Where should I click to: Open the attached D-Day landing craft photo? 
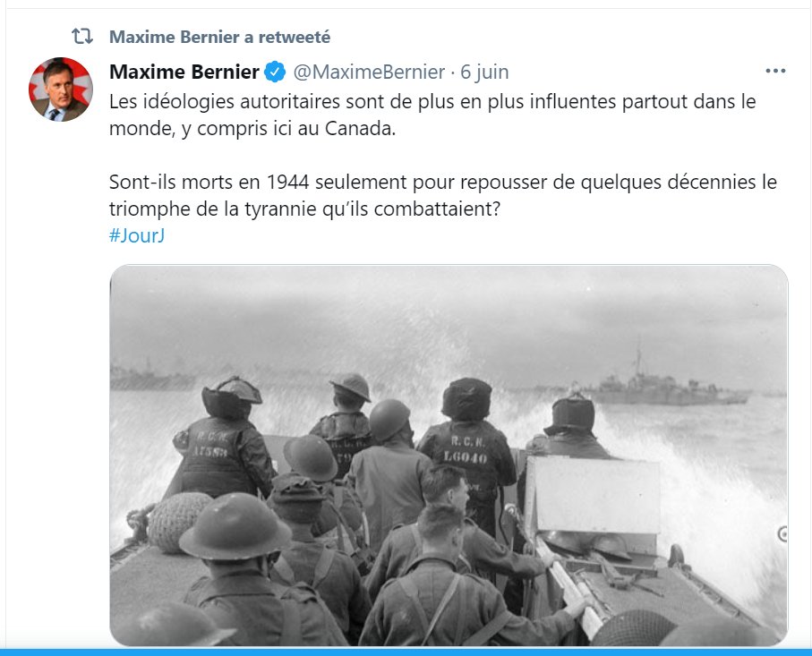point(449,456)
